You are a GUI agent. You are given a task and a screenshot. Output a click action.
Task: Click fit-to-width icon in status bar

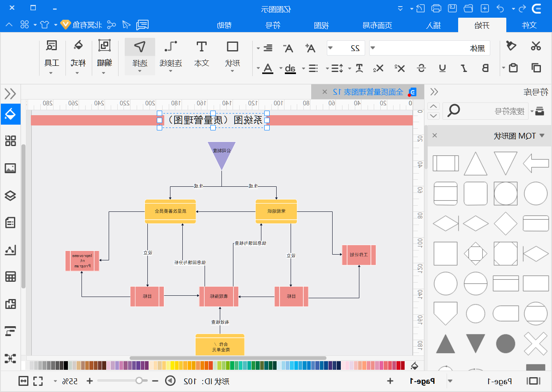pos(23,381)
